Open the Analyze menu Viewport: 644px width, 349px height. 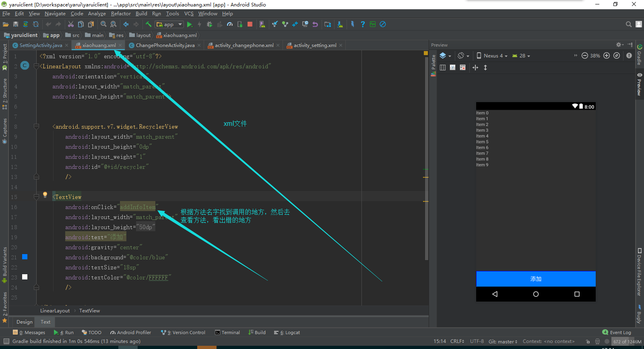click(97, 13)
